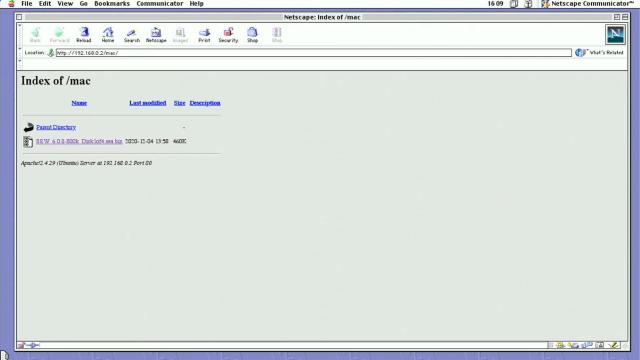Open Security info with the lock icon
640x360 pixels.
[x=228, y=35]
